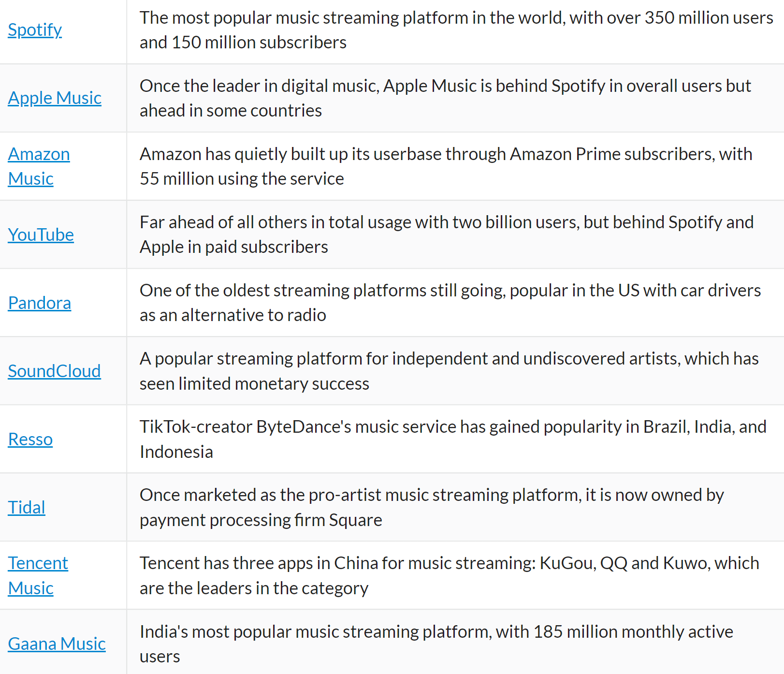The height and width of the screenshot is (674, 784).
Task: Click the KuGou, QQ and Kuwo description
Action: tap(449, 575)
